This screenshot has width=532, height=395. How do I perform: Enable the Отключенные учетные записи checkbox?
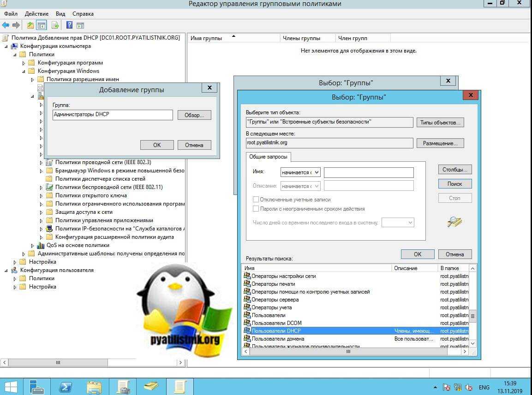(x=256, y=200)
